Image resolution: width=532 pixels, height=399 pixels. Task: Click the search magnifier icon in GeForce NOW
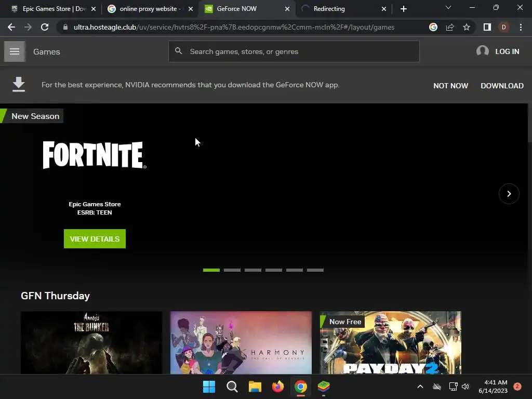point(179,51)
